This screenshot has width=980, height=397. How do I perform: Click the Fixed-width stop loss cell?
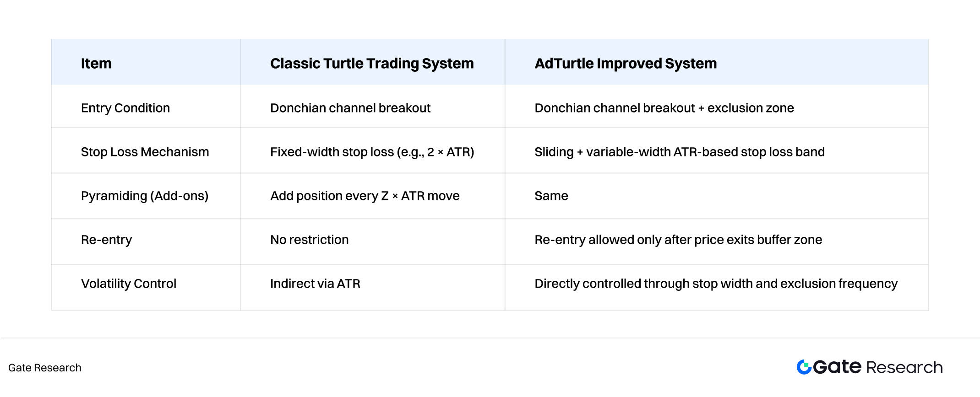[x=372, y=152]
